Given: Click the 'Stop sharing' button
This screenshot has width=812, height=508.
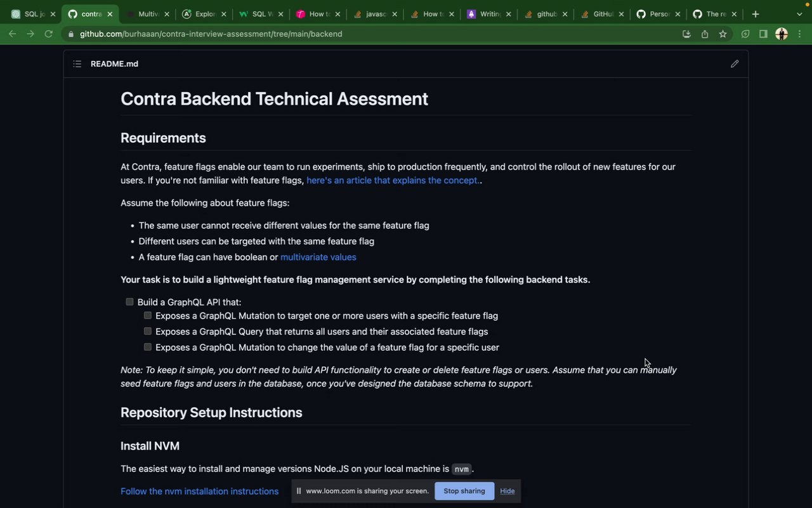Looking at the screenshot, I should coord(464,491).
